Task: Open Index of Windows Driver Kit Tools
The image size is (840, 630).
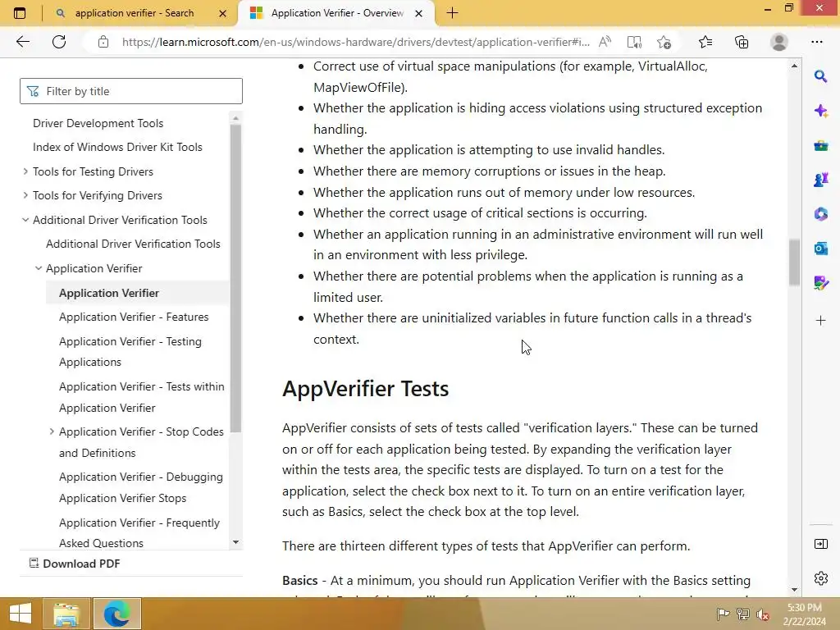Action: (x=117, y=148)
